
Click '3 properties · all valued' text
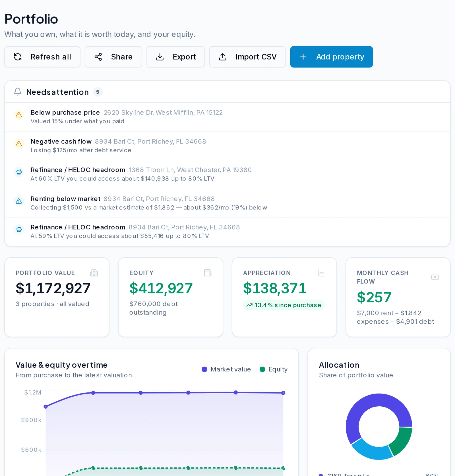click(52, 304)
